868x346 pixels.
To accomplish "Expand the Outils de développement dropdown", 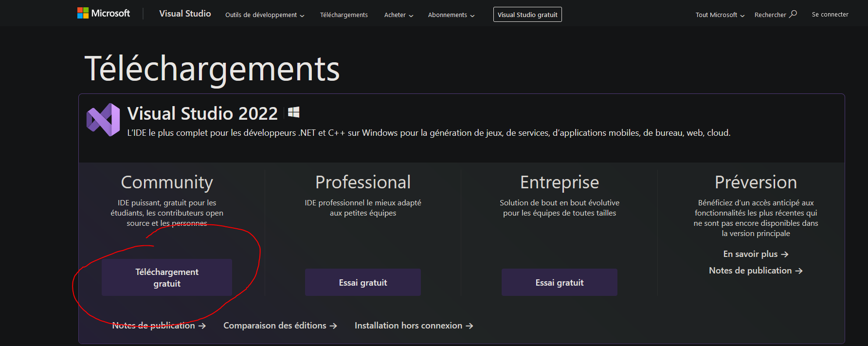I will coord(265,15).
